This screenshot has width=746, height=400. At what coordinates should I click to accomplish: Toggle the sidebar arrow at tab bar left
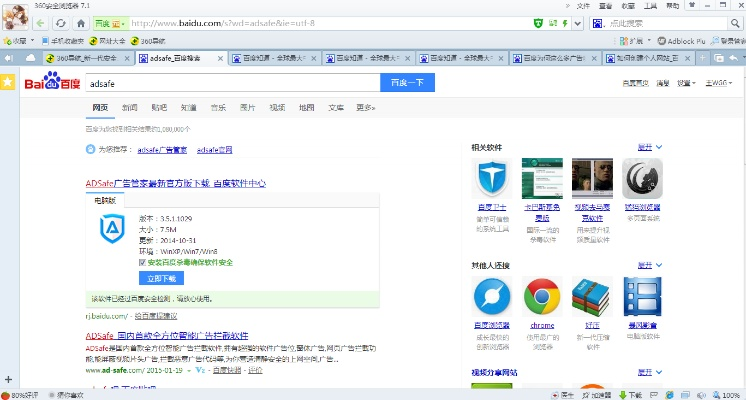click(8, 58)
